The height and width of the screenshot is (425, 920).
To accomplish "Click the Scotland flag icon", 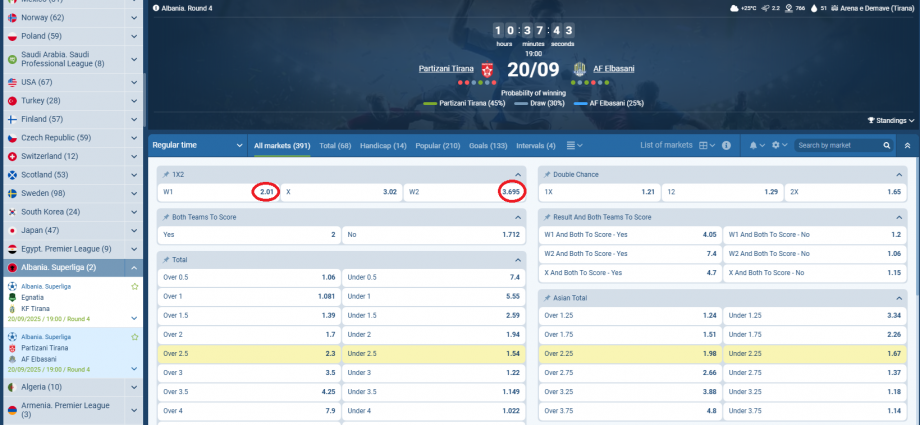I will click(12, 175).
